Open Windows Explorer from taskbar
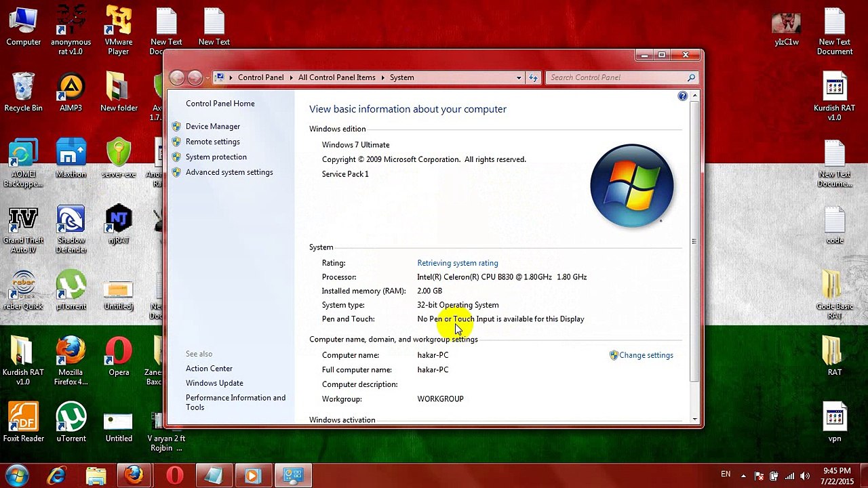868x488 pixels. pos(96,476)
